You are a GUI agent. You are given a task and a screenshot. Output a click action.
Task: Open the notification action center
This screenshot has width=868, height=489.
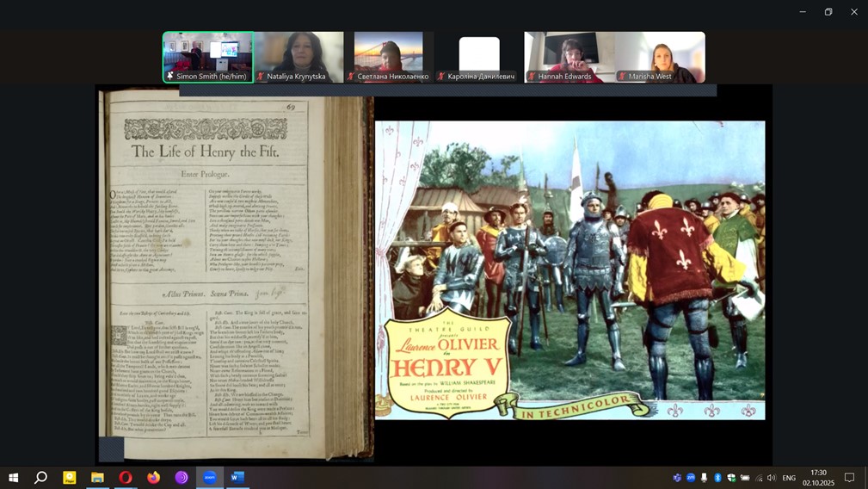[x=849, y=478]
